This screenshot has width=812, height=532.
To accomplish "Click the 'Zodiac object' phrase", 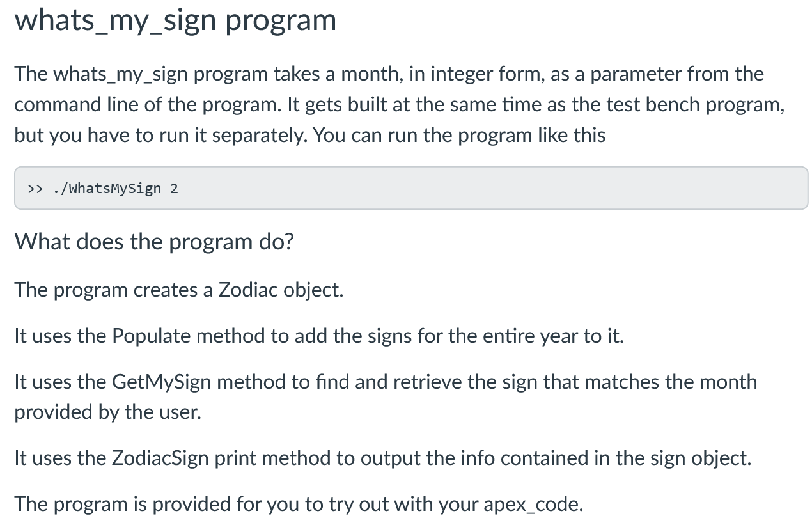I will point(279,290).
